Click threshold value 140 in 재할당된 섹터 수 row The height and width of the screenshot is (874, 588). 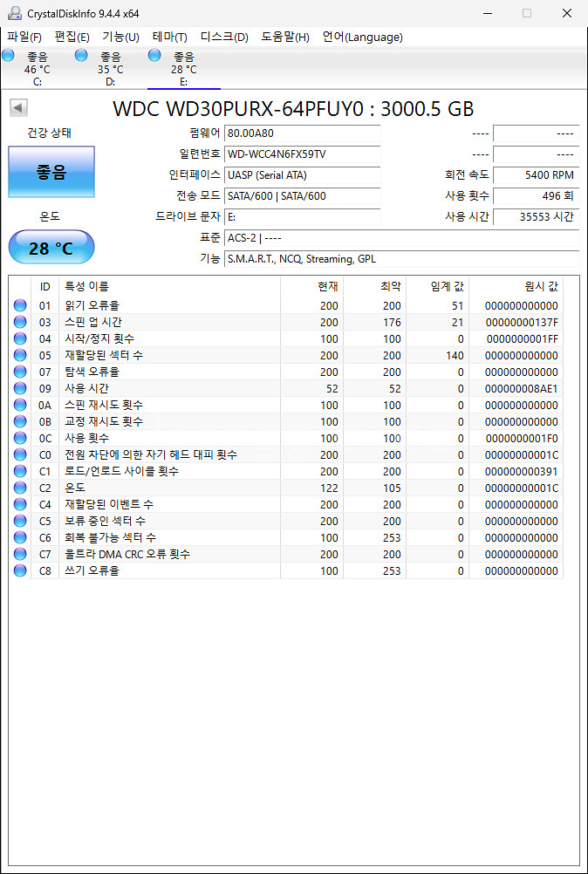coord(455,355)
